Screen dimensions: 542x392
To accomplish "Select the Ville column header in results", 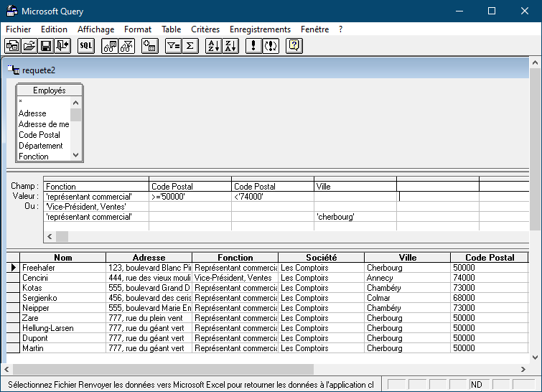I will [408, 258].
